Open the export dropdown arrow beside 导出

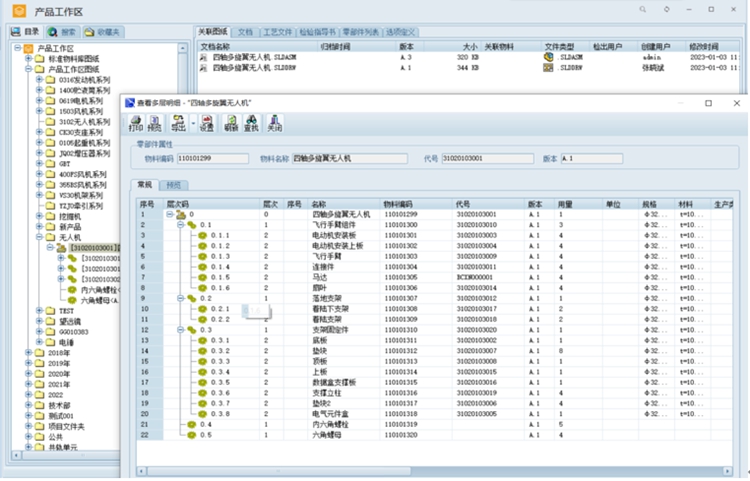191,124
